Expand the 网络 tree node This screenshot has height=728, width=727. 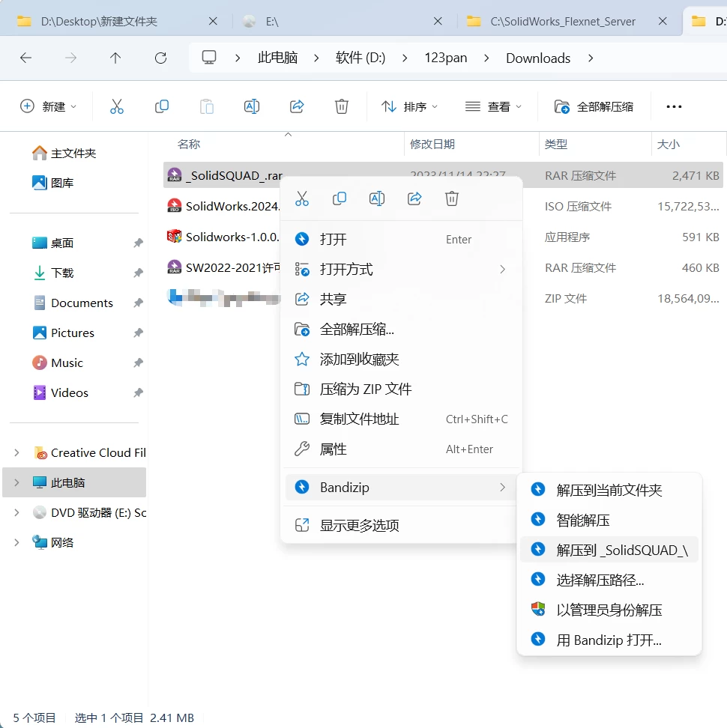[x=16, y=543]
